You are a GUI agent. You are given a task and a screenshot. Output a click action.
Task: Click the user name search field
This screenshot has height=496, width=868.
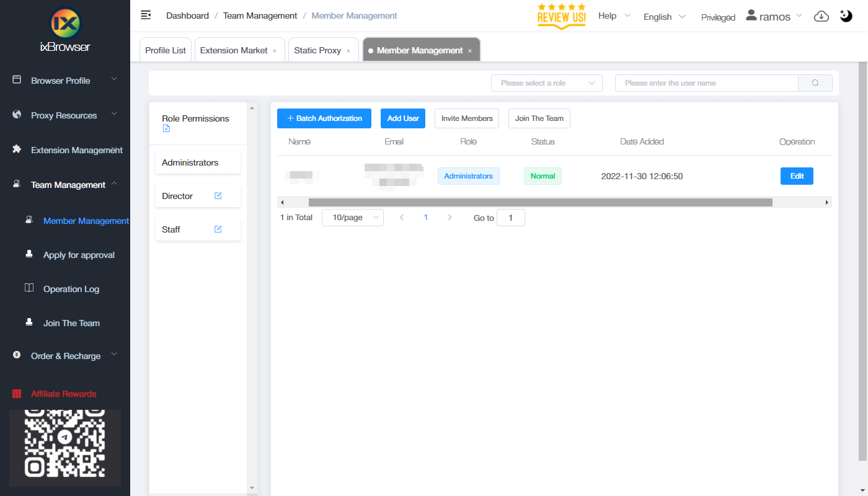coord(706,83)
